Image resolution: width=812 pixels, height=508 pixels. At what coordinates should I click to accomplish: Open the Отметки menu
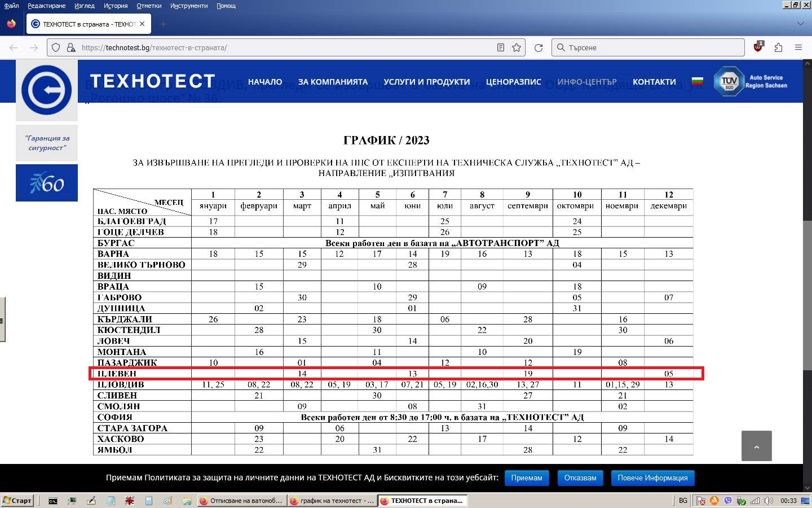point(149,6)
